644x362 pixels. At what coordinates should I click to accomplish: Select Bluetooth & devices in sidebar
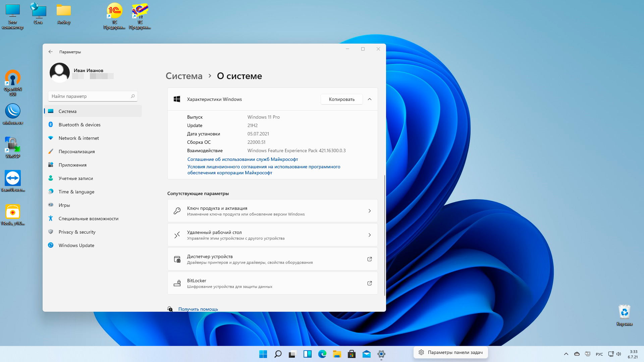click(x=79, y=125)
